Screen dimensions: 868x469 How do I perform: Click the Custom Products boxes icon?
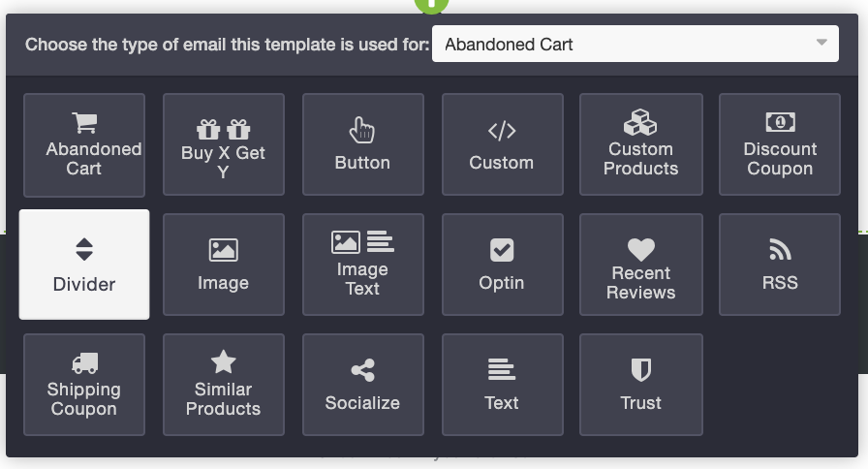[x=640, y=123]
